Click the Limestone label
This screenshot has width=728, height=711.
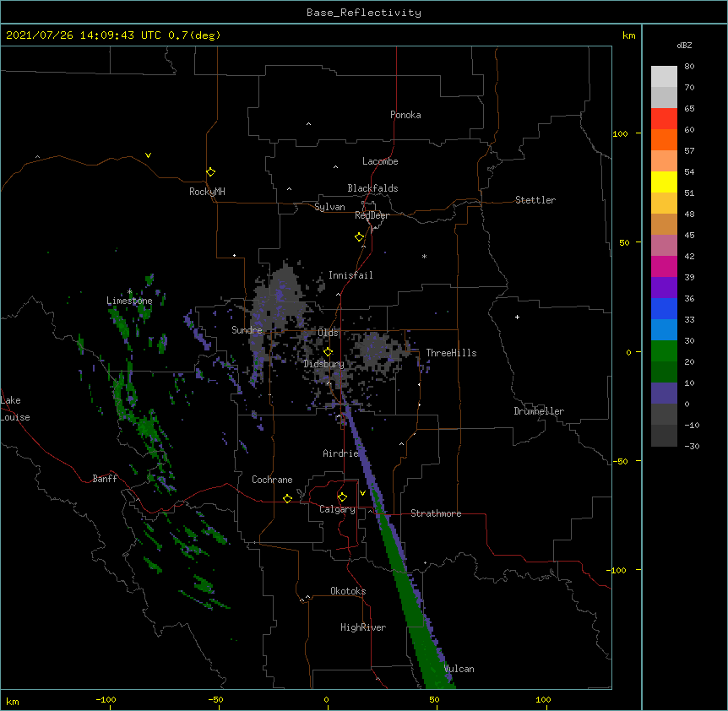129,301
